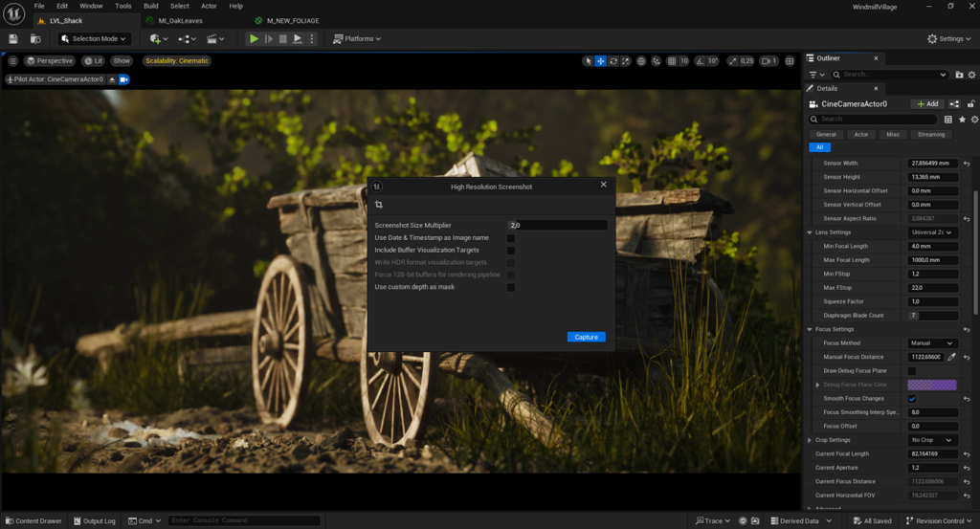Click the Stop simulation button

pos(283,38)
